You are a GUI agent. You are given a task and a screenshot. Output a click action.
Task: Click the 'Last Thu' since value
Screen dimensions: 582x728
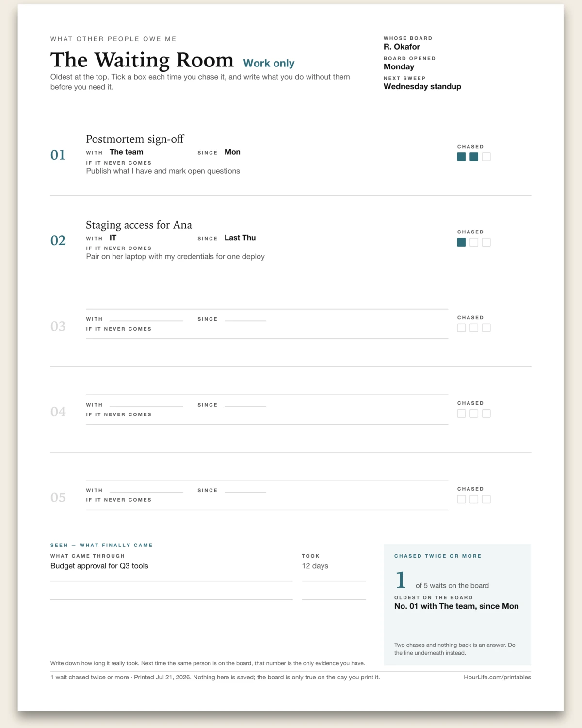click(240, 238)
